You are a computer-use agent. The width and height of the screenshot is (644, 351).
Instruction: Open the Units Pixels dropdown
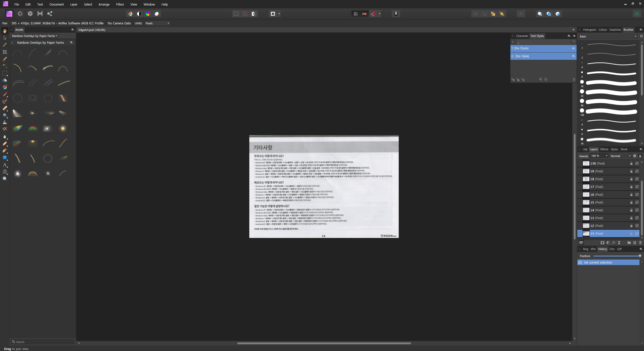157,23
